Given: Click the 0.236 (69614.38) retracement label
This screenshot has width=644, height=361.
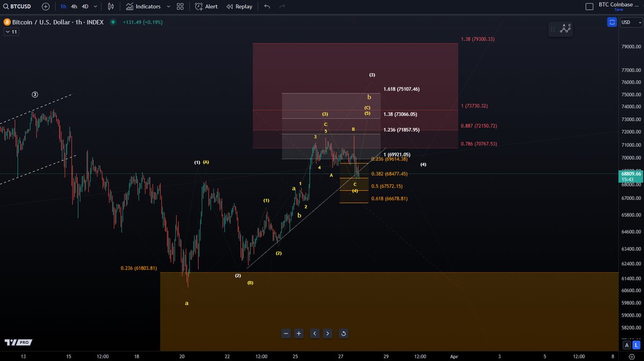Looking at the screenshot, I should [x=389, y=159].
